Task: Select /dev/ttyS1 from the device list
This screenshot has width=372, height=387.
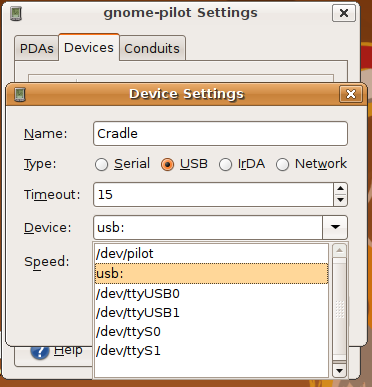Action: (211, 351)
